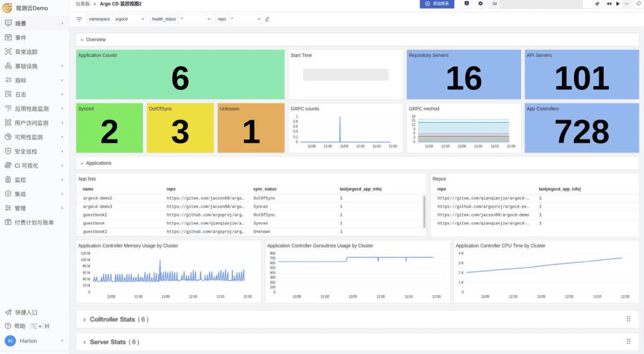The height and width of the screenshot is (354, 644).
Task: Click the 管理 sidebar icon
Action: coord(8,208)
